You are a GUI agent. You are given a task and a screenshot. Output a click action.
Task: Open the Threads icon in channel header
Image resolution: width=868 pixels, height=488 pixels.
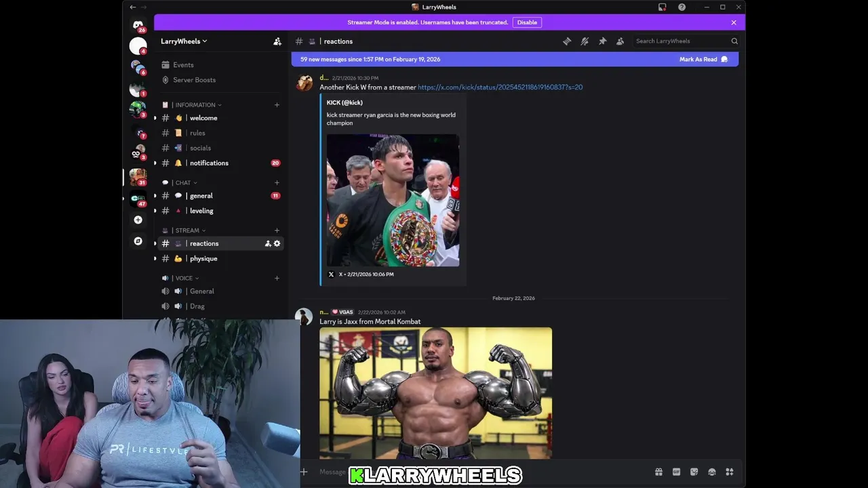click(x=567, y=41)
